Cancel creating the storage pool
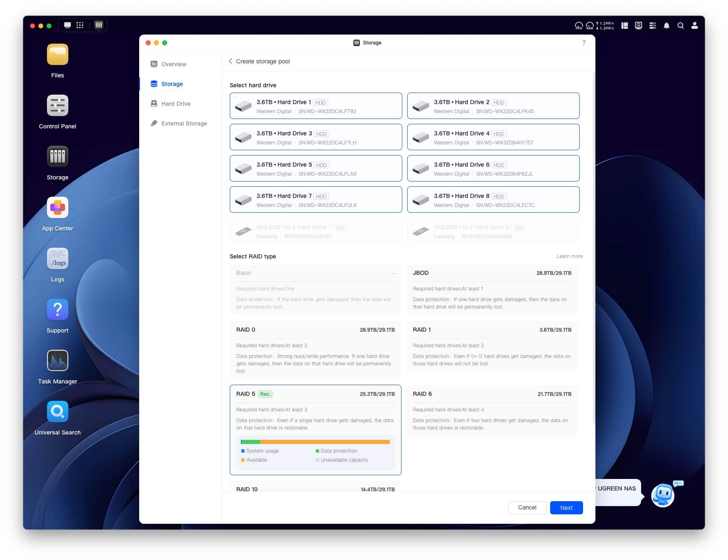728x560 pixels. [527, 508]
